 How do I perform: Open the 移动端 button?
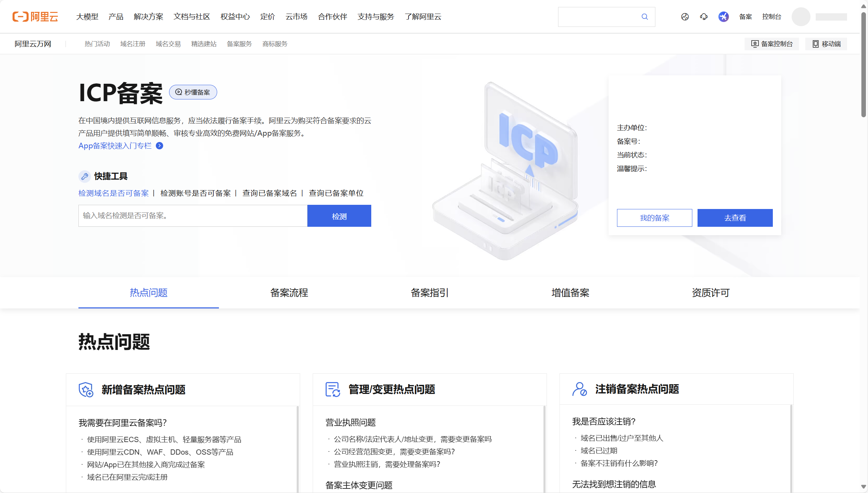pos(826,44)
